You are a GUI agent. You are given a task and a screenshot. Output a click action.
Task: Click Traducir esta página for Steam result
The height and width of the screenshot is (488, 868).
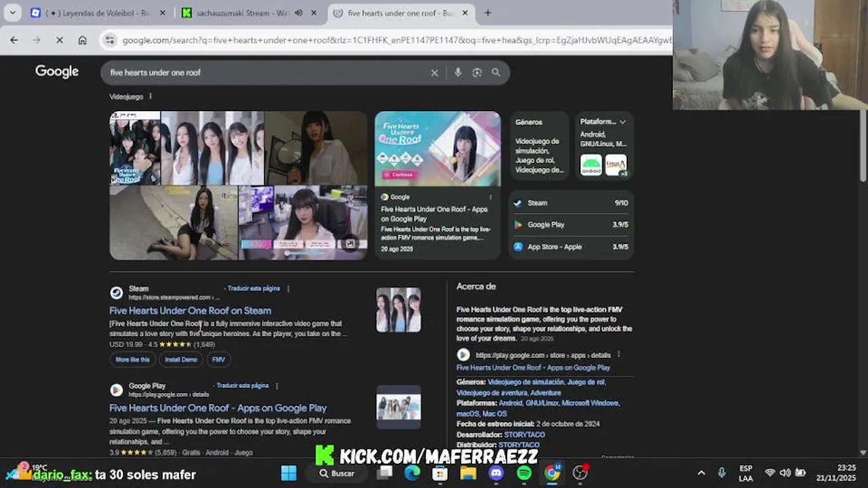[x=254, y=288]
